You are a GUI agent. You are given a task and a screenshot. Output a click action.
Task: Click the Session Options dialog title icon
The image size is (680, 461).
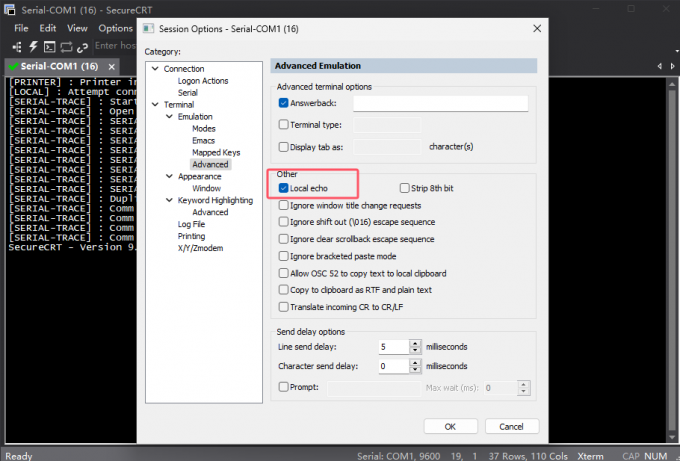click(x=148, y=29)
